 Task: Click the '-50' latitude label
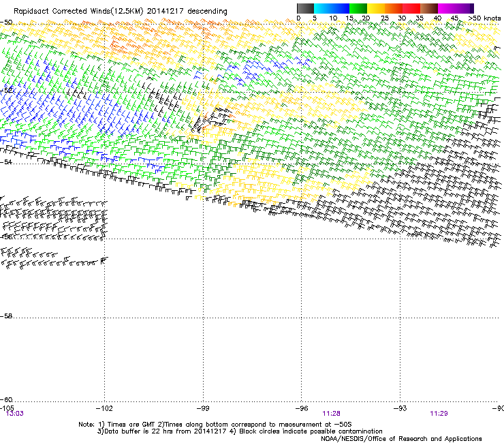point(6,22)
